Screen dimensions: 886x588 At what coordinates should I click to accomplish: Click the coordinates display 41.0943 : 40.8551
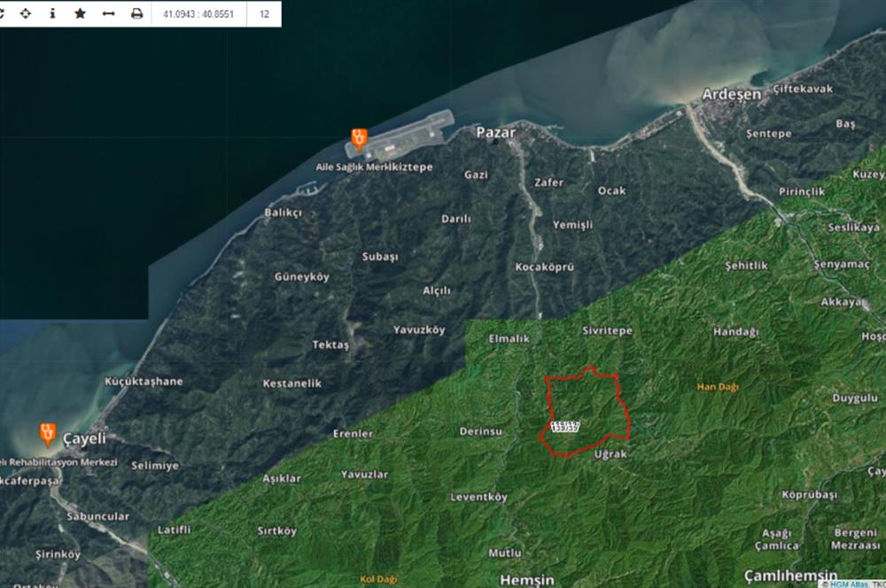coord(198,14)
